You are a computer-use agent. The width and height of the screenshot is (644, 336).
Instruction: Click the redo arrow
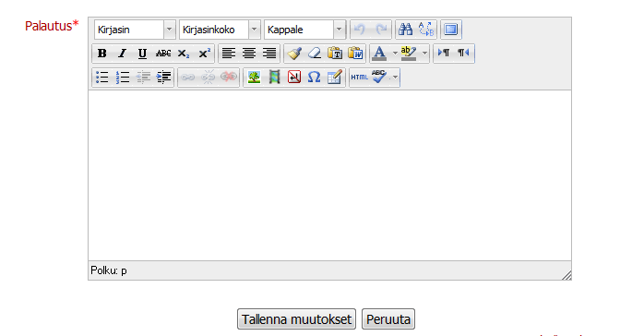click(x=381, y=30)
